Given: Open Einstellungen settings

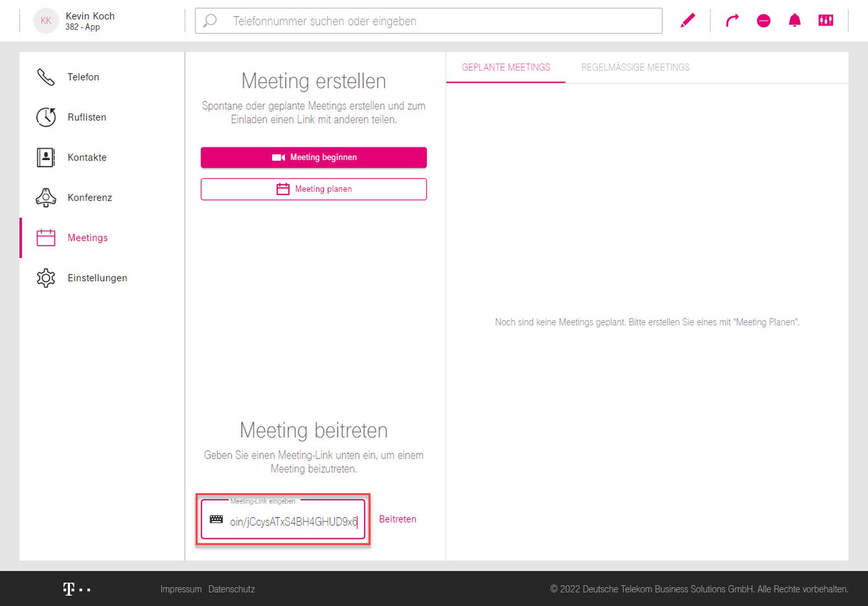Looking at the screenshot, I should point(97,278).
